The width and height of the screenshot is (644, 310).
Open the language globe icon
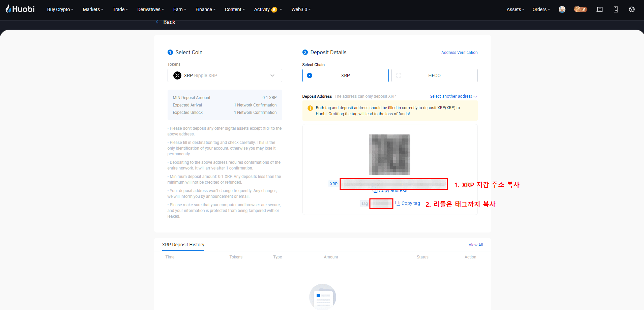[x=632, y=9]
